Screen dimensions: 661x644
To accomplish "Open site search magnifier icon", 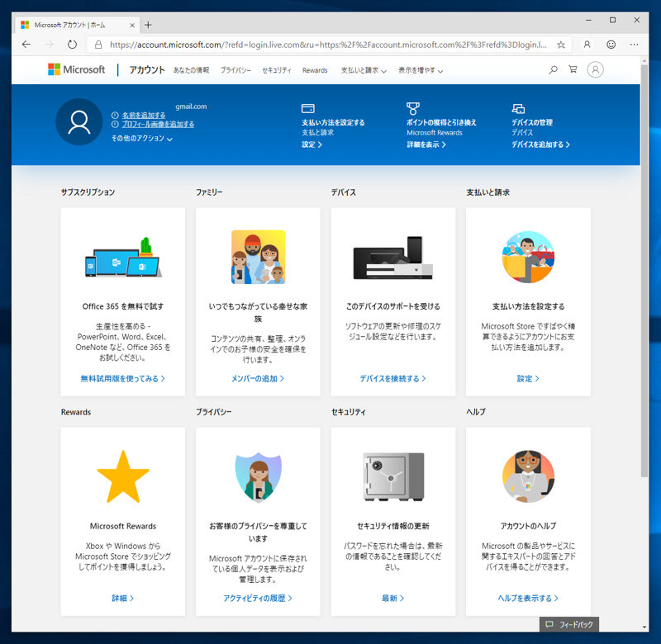I will point(553,69).
